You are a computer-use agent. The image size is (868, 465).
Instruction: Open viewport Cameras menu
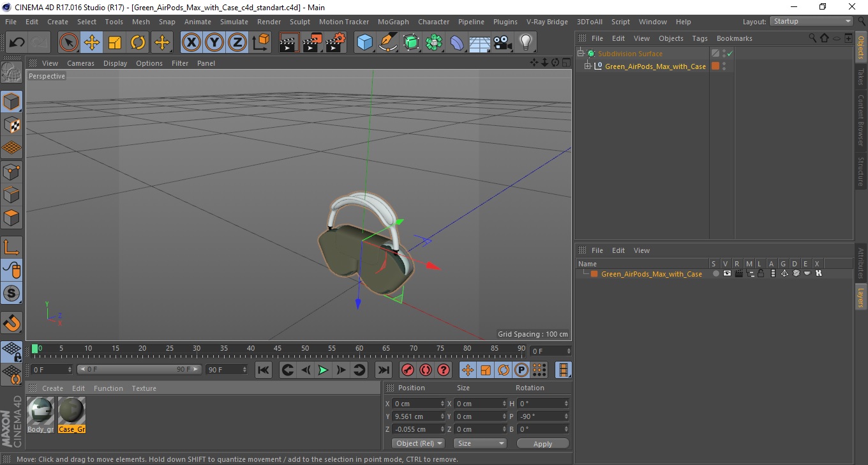coord(80,63)
